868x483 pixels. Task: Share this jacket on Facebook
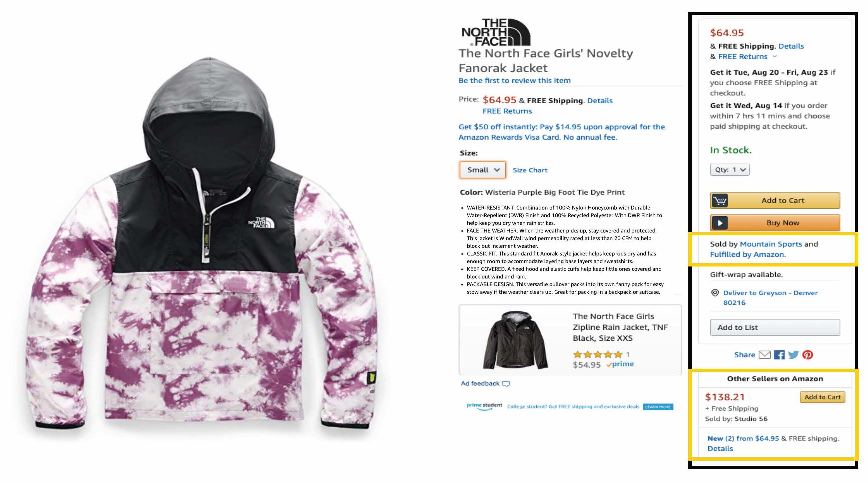point(779,355)
